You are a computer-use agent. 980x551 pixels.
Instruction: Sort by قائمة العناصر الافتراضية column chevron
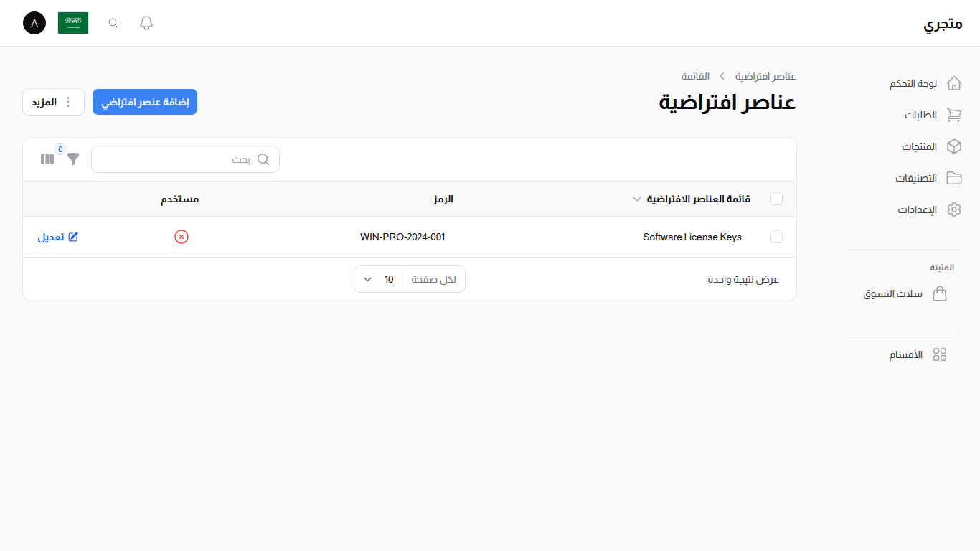click(636, 199)
